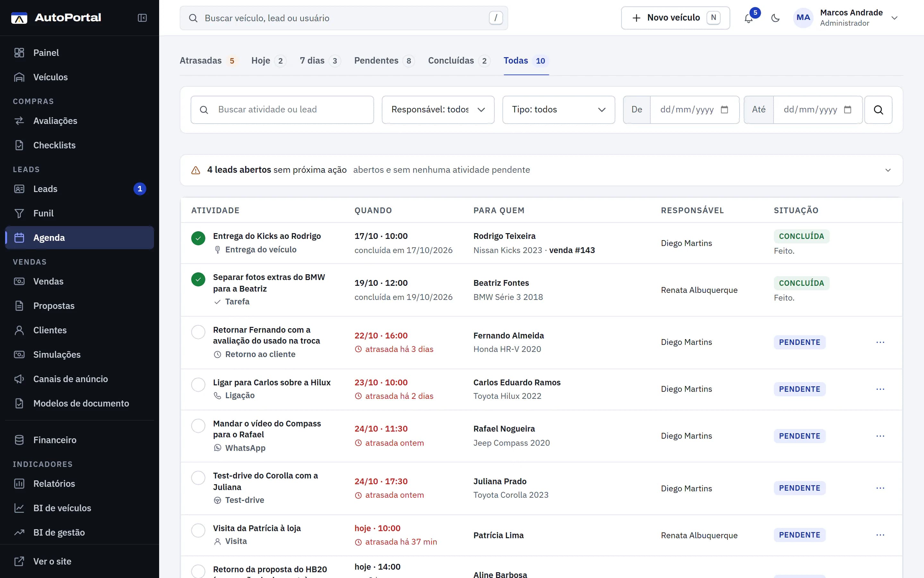
Task: Open Tipo: todos dropdown
Action: point(559,110)
